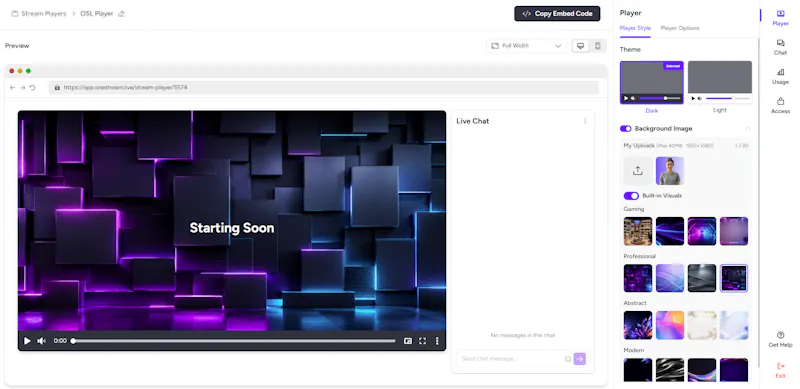This screenshot has height=389, width=800.
Task: Open the Chat section in right sidebar
Action: tap(780, 47)
